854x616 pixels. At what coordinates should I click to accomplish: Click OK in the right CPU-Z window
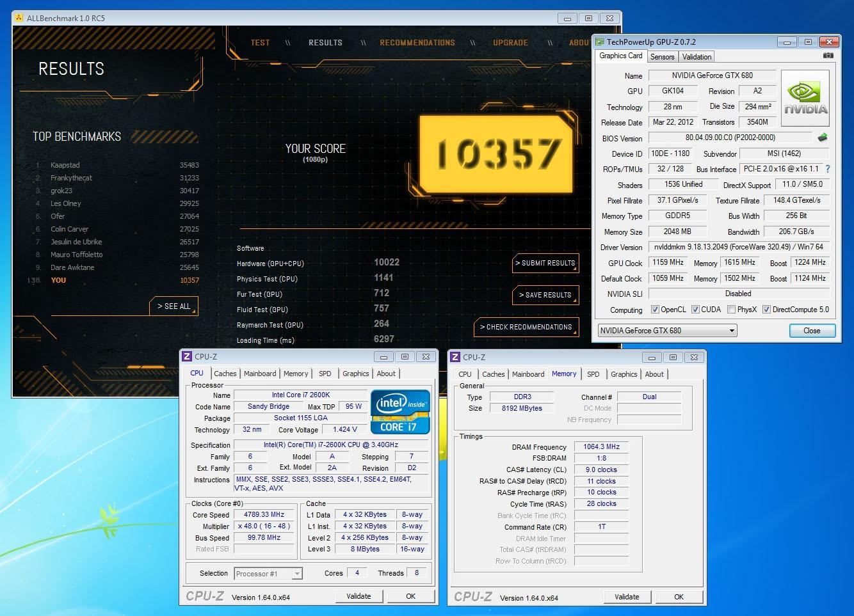pos(679,597)
